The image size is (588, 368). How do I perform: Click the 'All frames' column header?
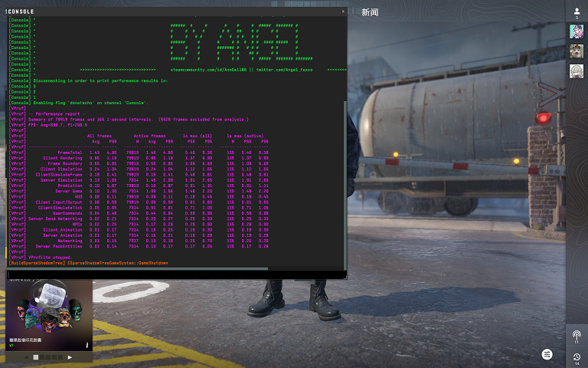click(100, 136)
